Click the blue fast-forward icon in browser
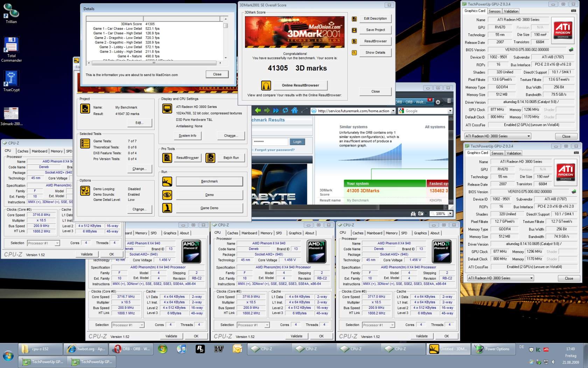Viewport: 588px width, 368px height. point(276,110)
